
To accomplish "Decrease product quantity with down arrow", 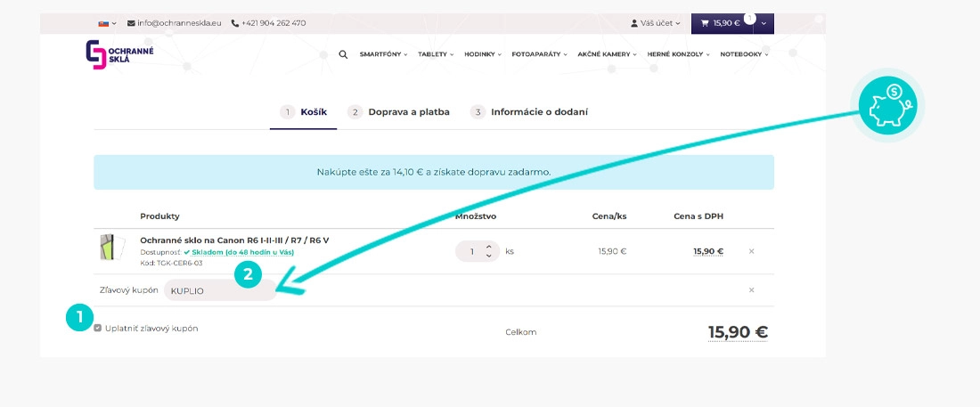I will pyautogui.click(x=489, y=256).
